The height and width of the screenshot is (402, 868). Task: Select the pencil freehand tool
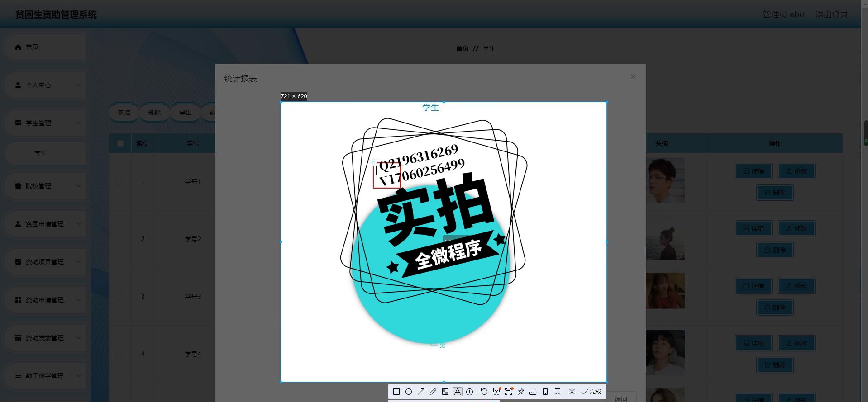[x=433, y=392]
